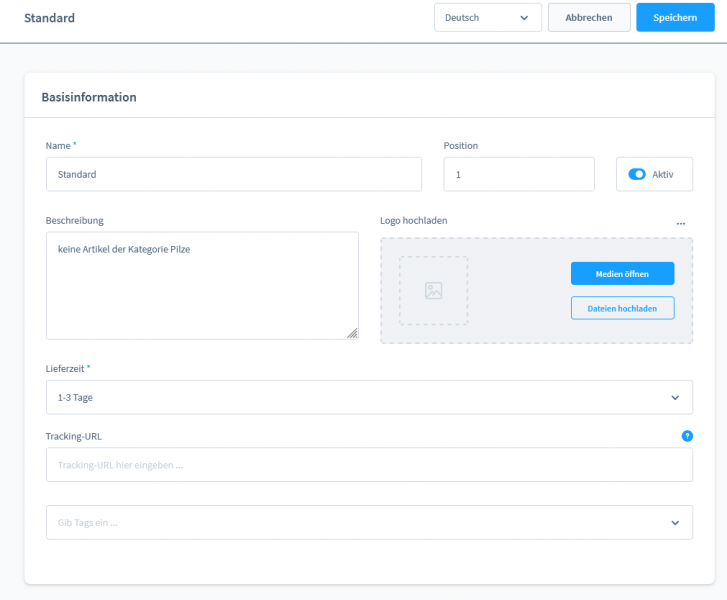Click the image placeholder icon in the logo area
Screen dimensions: 727x600
coord(433,291)
